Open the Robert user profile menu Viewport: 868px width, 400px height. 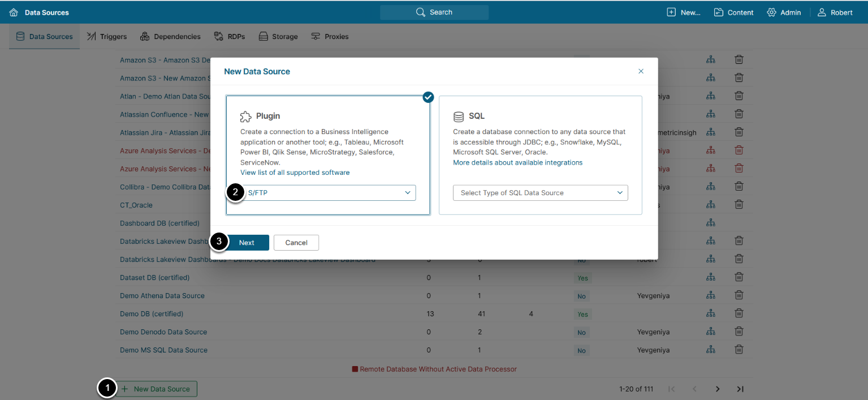835,12
